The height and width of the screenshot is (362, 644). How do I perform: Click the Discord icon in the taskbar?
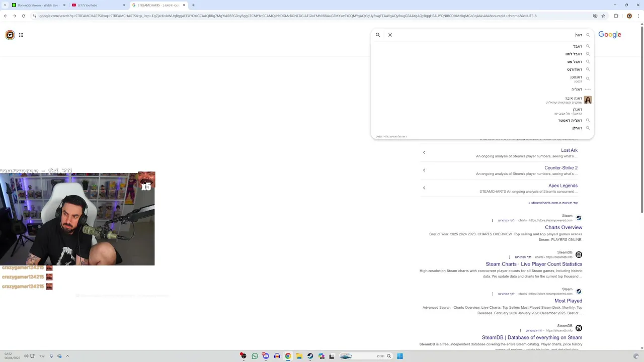click(266, 356)
